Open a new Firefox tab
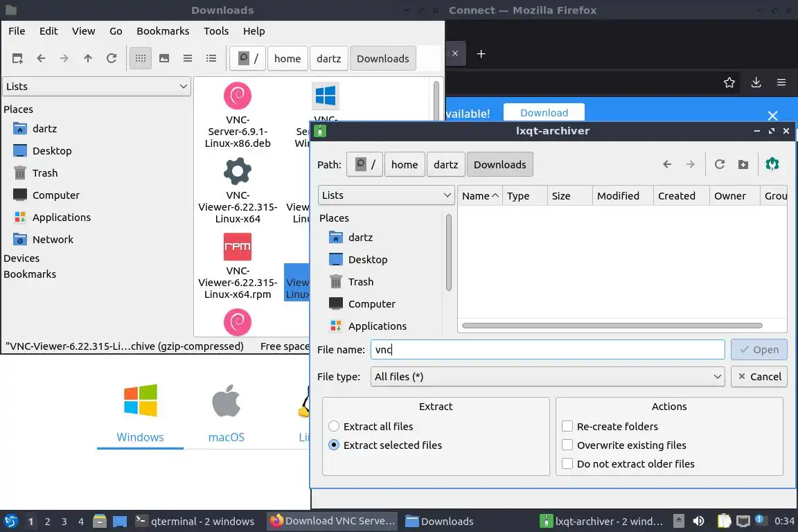Viewport: 798px width, 532px height. pyautogui.click(x=481, y=53)
